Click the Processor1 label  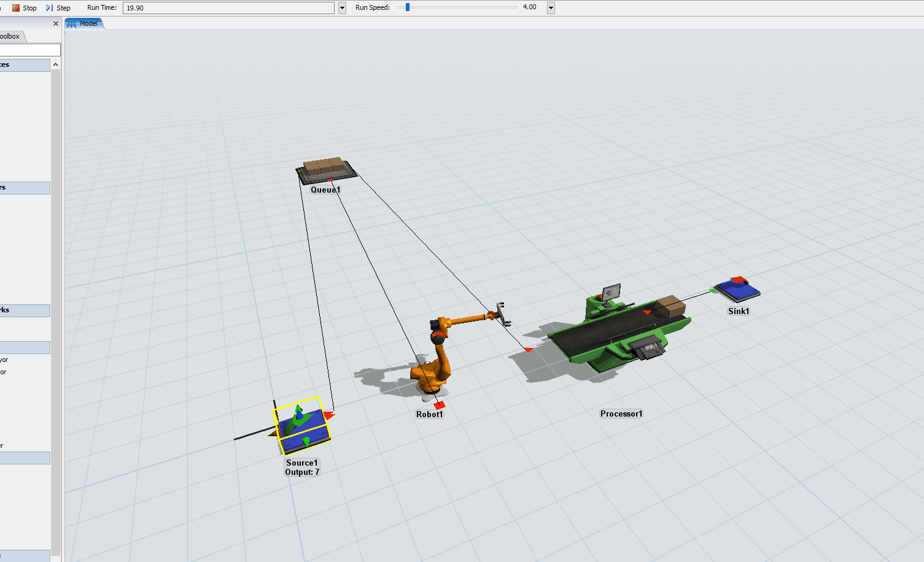[621, 414]
